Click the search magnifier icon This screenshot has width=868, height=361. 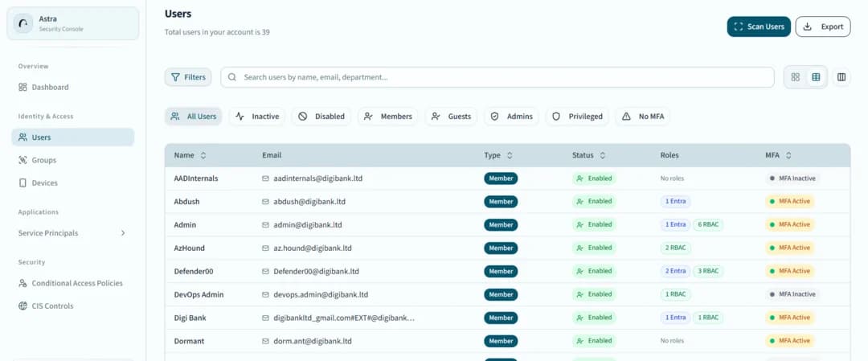click(x=232, y=77)
